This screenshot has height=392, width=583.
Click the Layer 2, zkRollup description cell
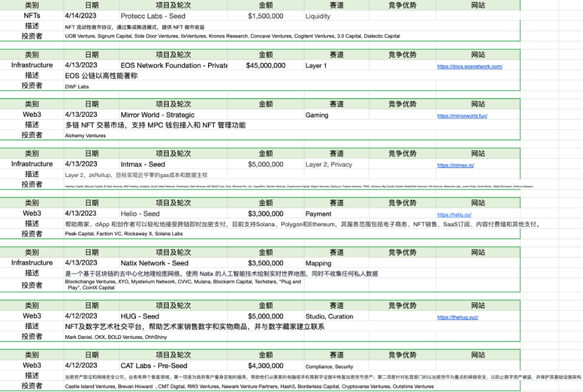136,175
